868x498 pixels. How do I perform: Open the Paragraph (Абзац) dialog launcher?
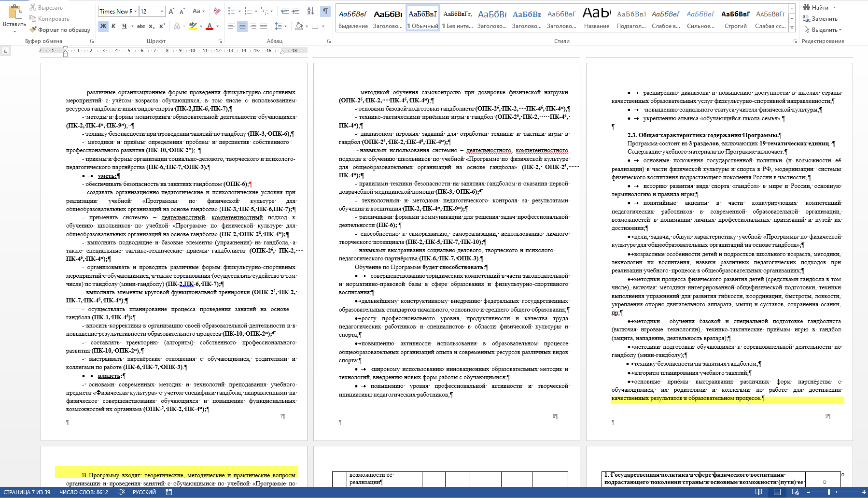329,42
